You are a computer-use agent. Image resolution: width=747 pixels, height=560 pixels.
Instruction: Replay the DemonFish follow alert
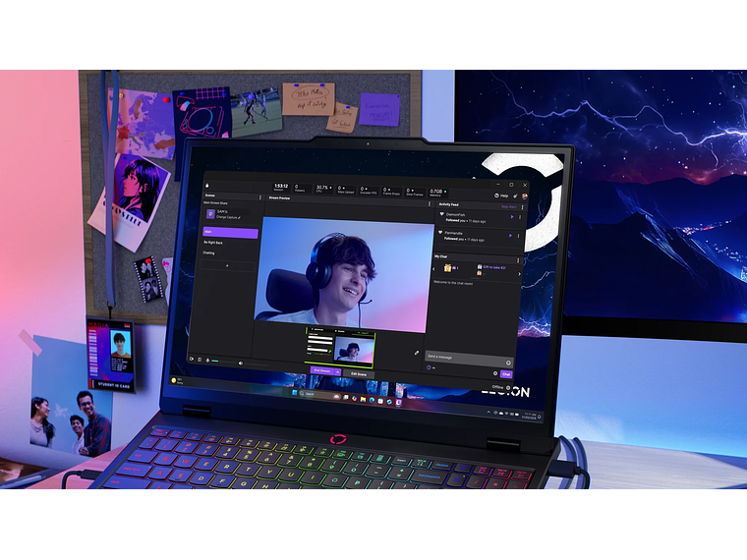point(510,215)
